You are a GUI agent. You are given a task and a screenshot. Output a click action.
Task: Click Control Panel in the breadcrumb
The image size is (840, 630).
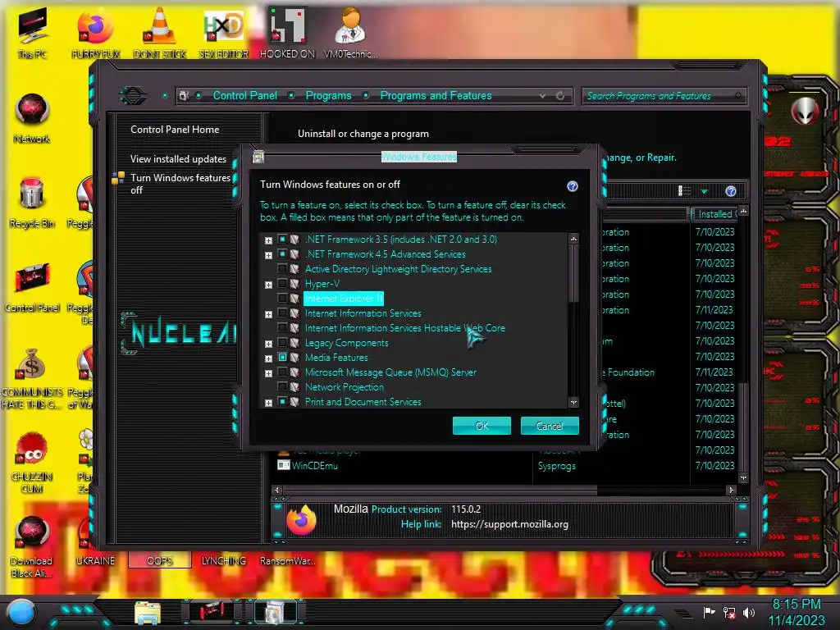pos(244,95)
